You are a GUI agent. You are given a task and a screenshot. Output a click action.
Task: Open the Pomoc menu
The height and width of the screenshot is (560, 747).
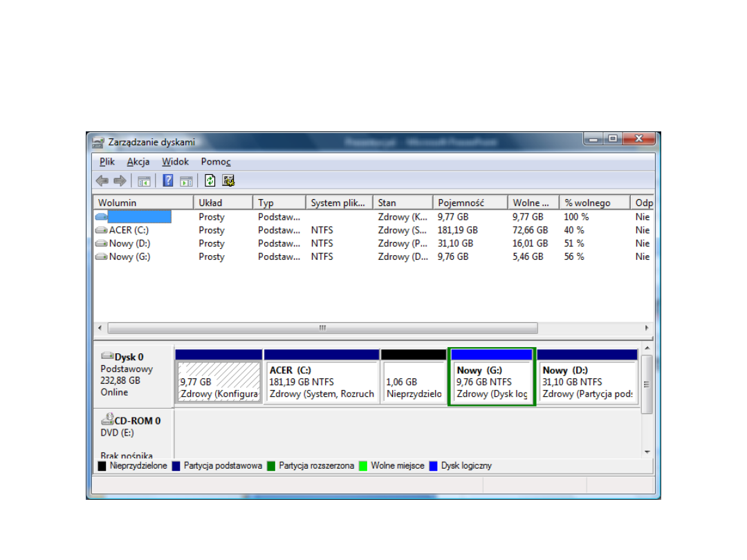click(216, 162)
